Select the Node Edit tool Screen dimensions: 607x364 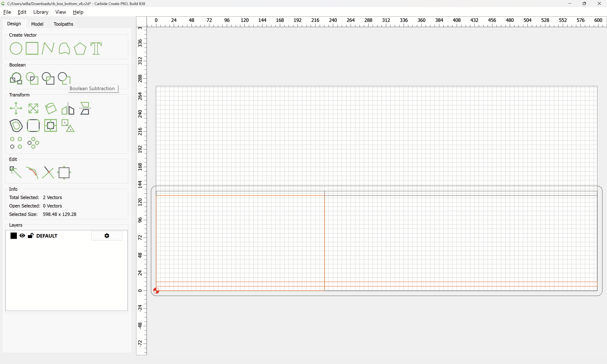point(15,172)
